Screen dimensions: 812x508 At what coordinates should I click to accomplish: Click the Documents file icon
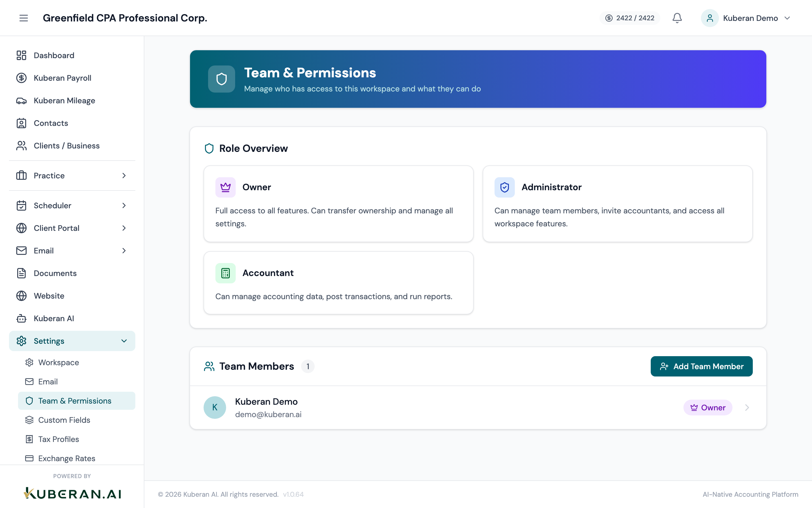pos(21,273)
